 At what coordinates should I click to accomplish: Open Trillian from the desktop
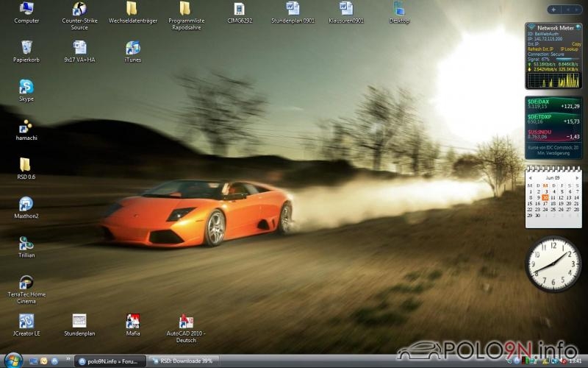26,243
